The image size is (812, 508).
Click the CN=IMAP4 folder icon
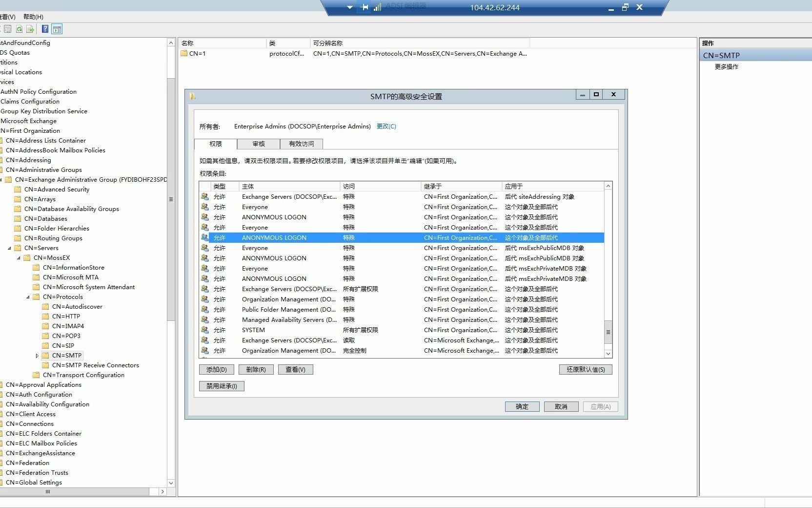coord(45,326)
